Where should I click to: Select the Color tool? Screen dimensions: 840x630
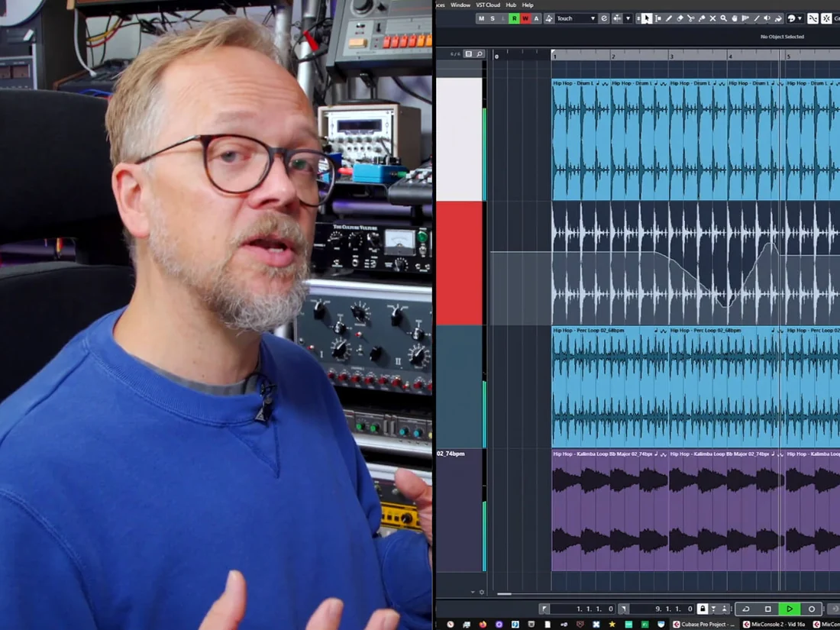(778, 18)
